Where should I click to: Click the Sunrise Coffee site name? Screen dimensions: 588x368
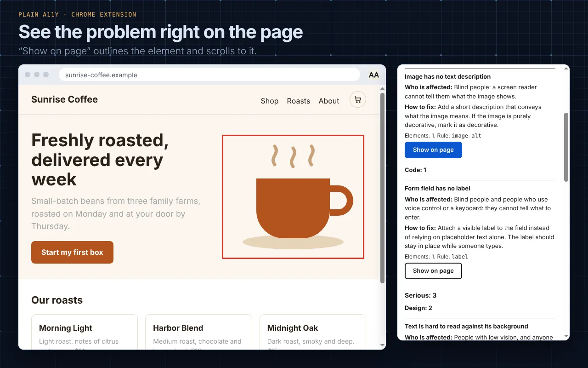click(x=64, y=99)
